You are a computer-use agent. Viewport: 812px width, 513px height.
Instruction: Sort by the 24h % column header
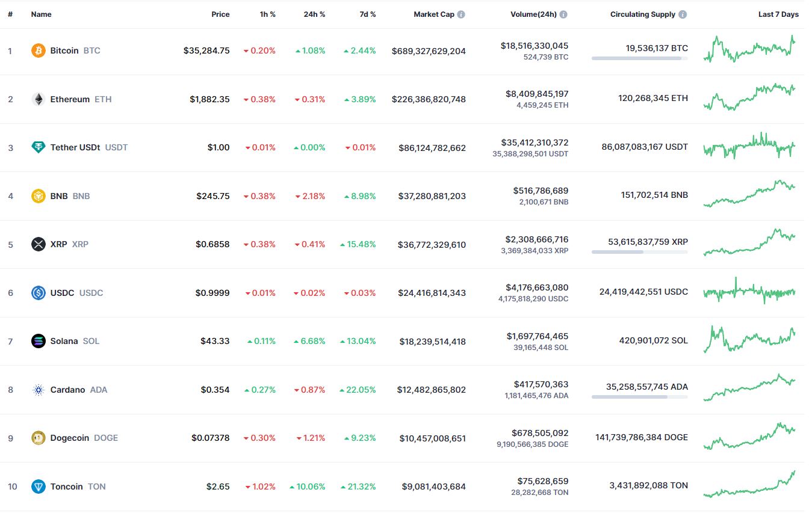[314, 14]
